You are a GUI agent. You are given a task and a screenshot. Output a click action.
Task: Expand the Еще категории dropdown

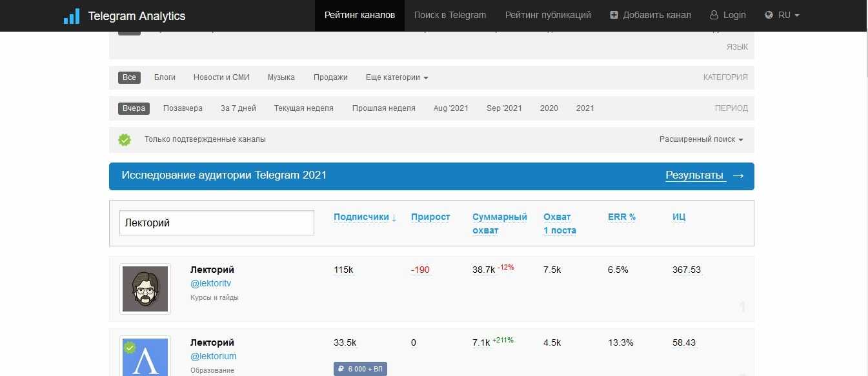click(396, 77)
